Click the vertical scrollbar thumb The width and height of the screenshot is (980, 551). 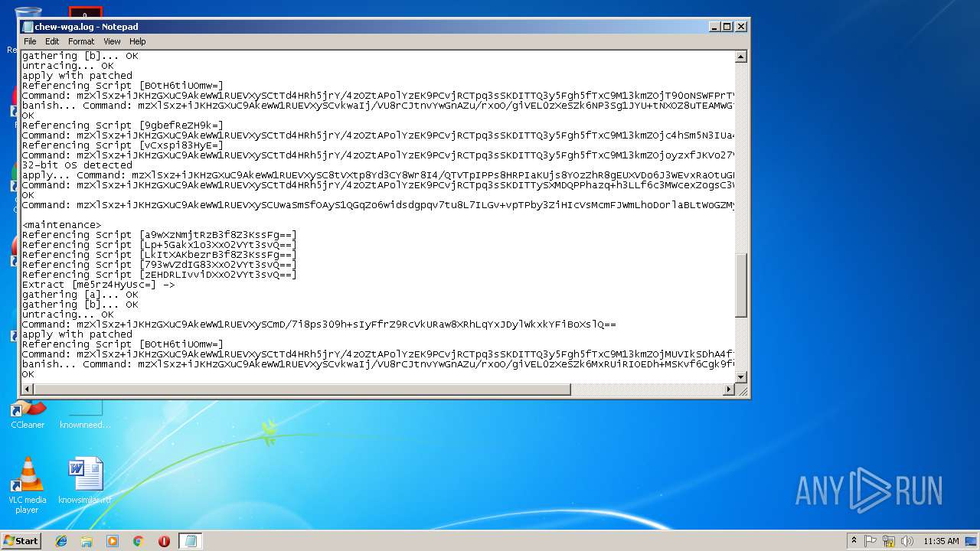pos(740,285)
